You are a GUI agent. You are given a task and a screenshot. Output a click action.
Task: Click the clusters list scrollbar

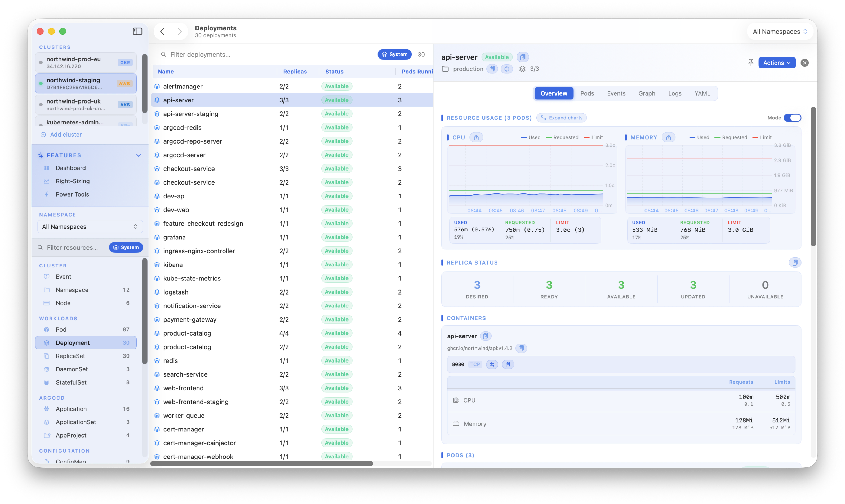click(144, 83)
